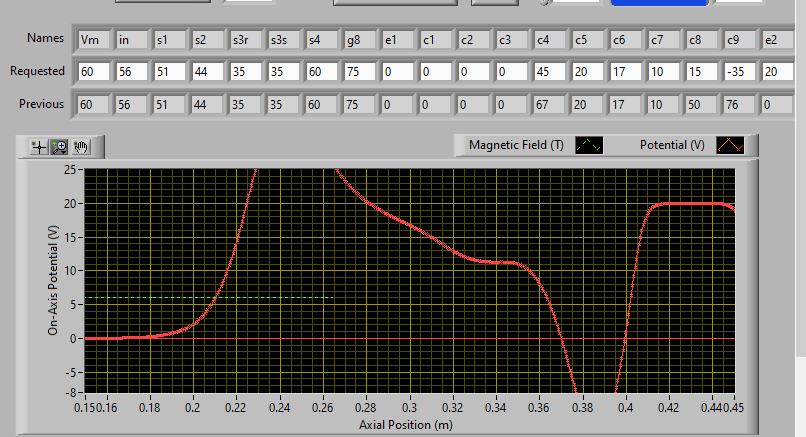The width and height of the screenshot is (806, 437).
Task: Click the Requested Vm field showing 60
Action: 94,71
